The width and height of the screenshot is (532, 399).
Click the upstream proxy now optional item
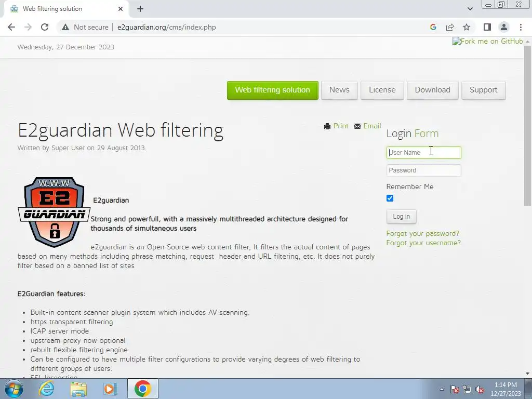click(78, 341)
